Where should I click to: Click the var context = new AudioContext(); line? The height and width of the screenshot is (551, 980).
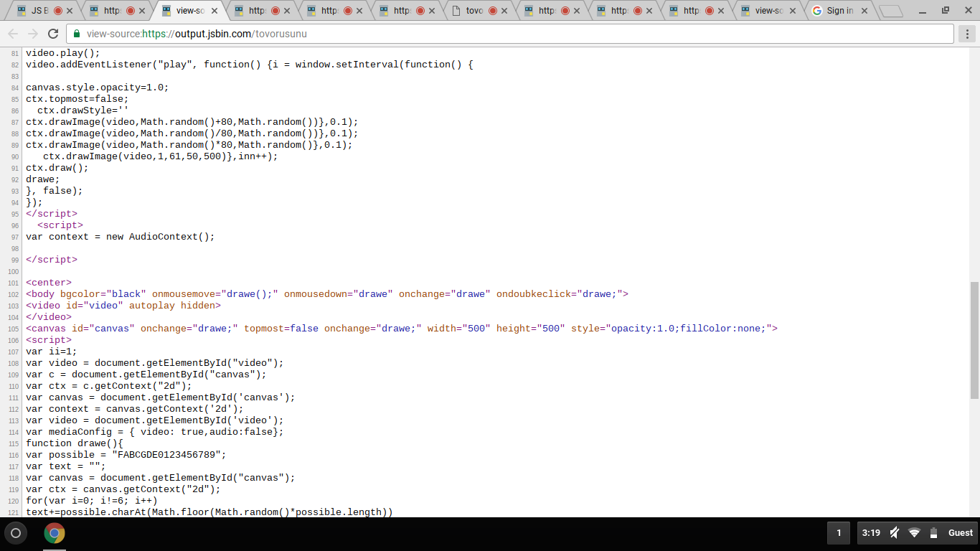point(121,237)
